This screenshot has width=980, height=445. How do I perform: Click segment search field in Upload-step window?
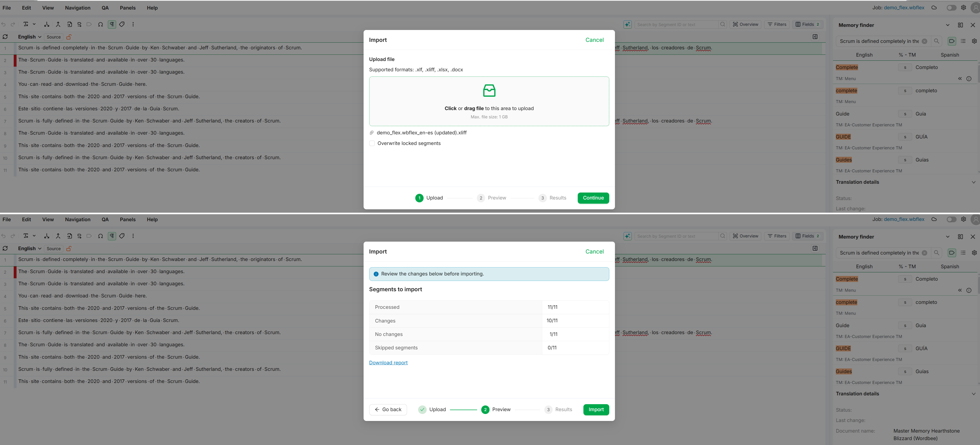click(x=676, y=24)
